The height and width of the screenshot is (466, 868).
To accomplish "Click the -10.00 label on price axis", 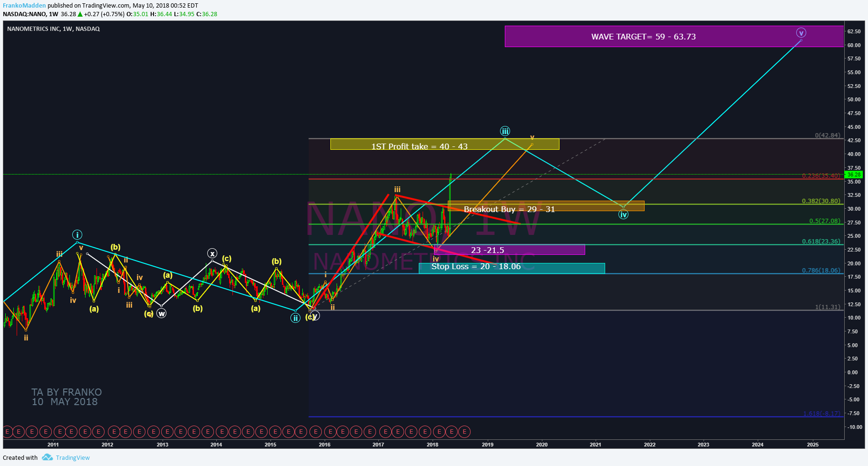I will [x=854, y=427].
